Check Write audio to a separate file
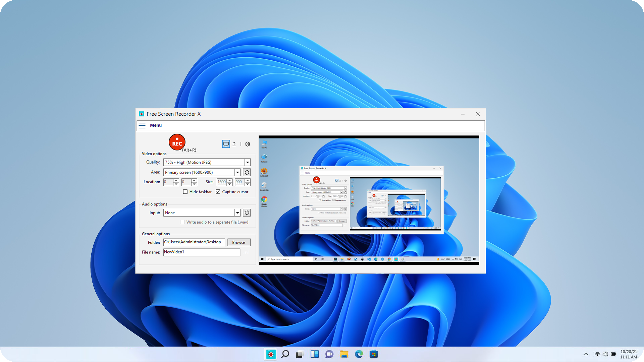644x362 pixels. coord(182,222)
